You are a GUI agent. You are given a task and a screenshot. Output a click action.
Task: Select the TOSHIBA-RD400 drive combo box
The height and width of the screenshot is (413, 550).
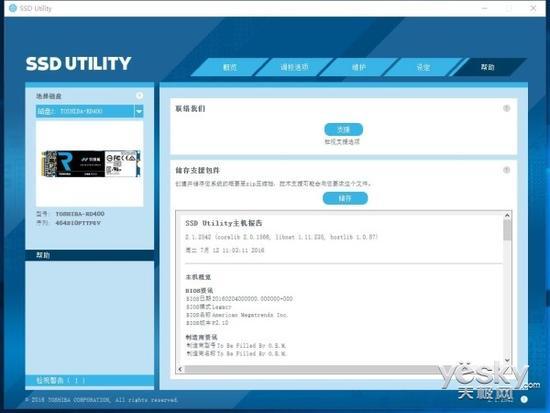click(89, 112)
